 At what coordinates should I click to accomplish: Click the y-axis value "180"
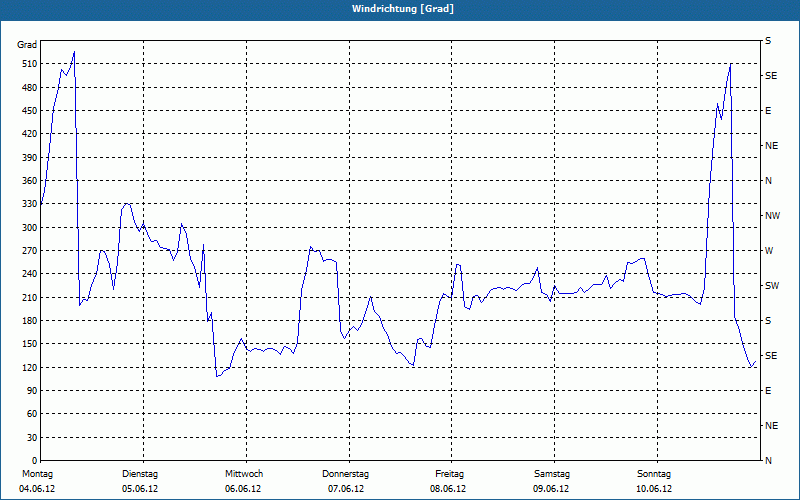[x=30, y=321]
